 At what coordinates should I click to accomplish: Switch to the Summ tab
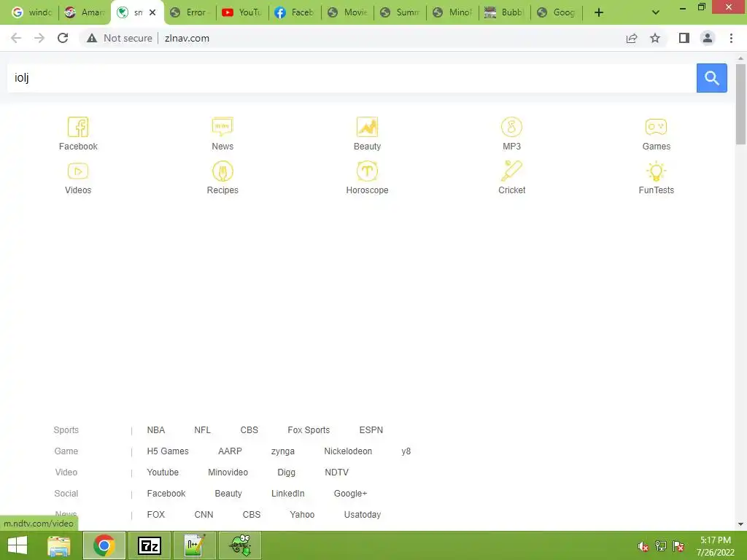tap(400, 12)
